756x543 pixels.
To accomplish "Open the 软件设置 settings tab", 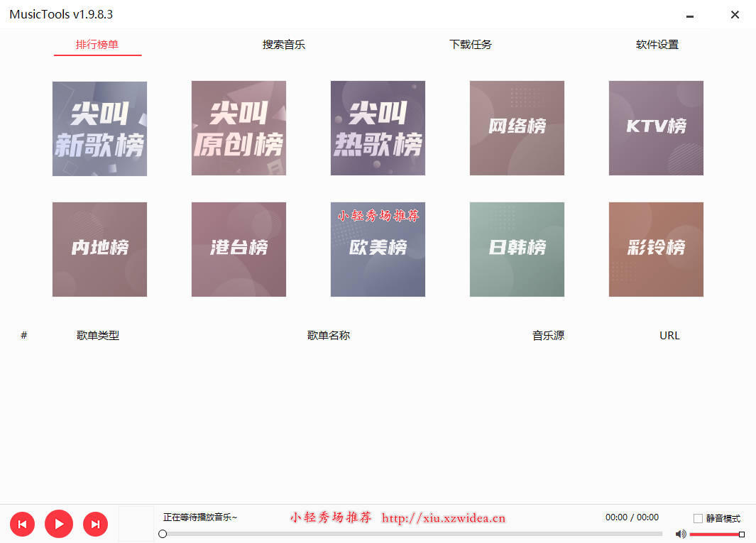I will 657,44.
